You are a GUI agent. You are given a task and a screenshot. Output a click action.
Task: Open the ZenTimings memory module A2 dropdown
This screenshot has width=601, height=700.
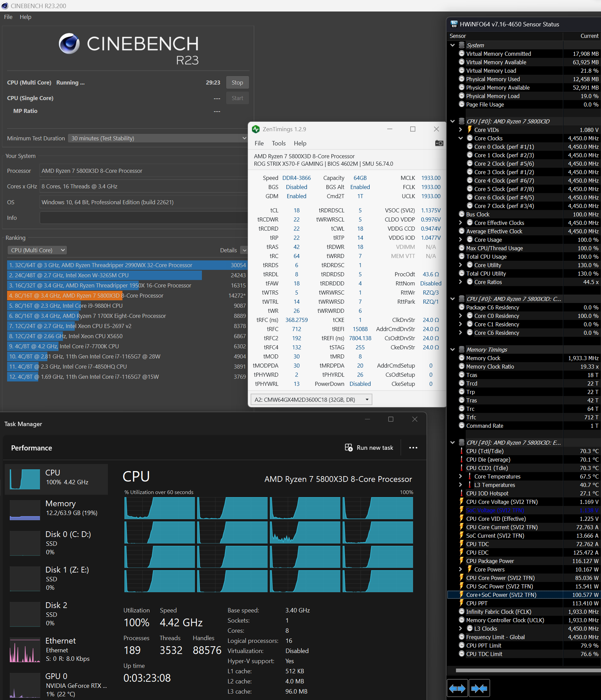pyautogui.click(x=311, y=399)
